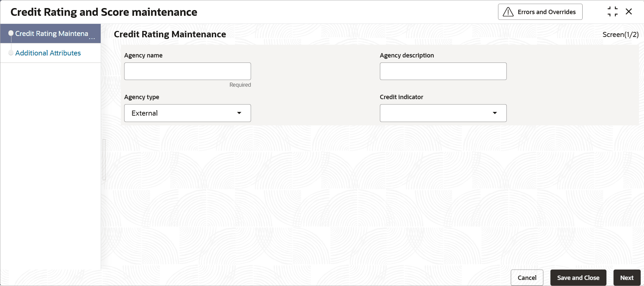644x286 pixels.
Task: Click the Credit Rating Maintenance heading
Action: (x=170, y=34)
